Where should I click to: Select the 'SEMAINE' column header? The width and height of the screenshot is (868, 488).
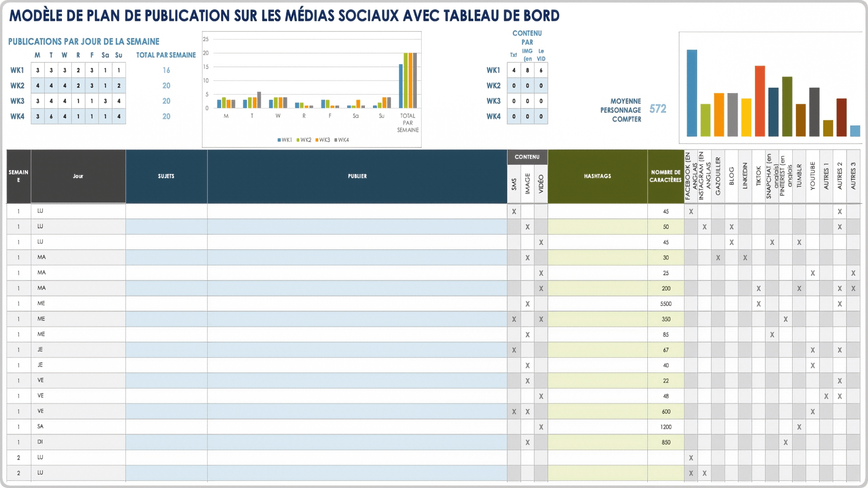(19, 176)
